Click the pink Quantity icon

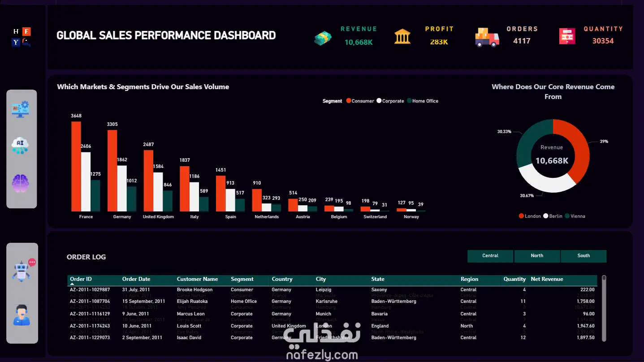[x=567, y=36]
